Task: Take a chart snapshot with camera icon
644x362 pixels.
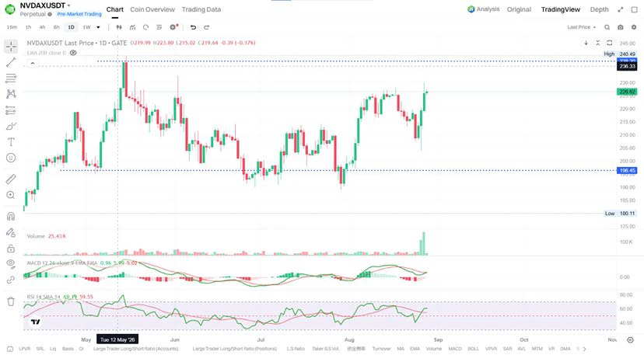Action: click(621, 27)
